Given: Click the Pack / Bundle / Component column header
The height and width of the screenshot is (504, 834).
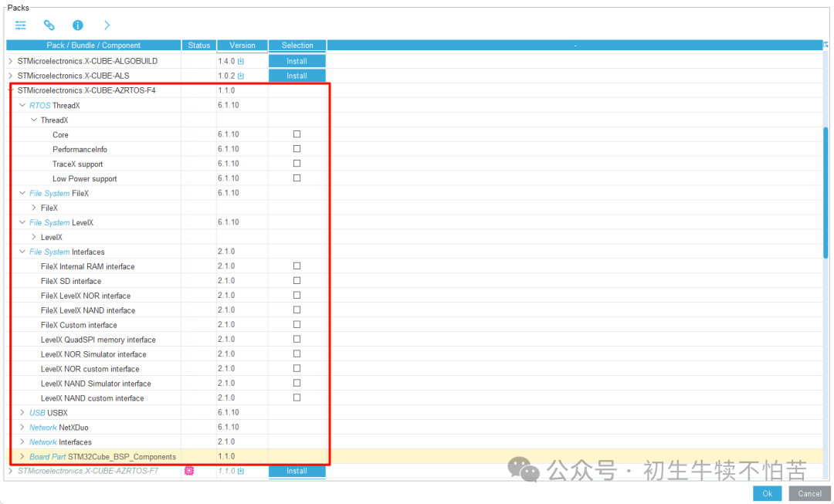Looking at the screenshot, I should [93, 46].
